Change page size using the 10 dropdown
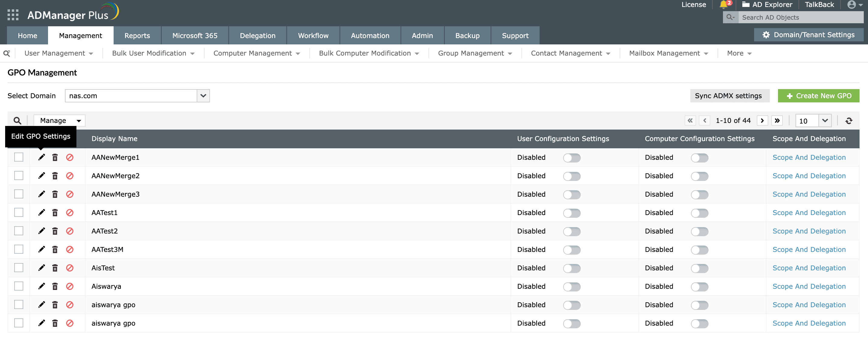Image resolution: width=868 pixels, height=341 pixels. click(x=813, y=120)
